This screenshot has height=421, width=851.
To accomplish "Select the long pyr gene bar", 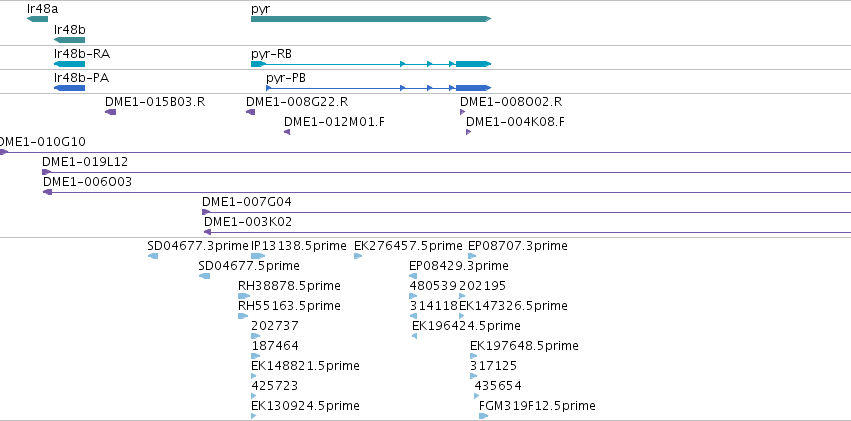I will tap(371, 20).
